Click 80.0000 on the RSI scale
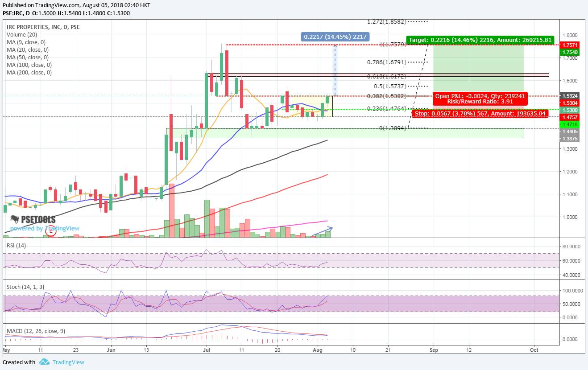 (x=571, y=246)
